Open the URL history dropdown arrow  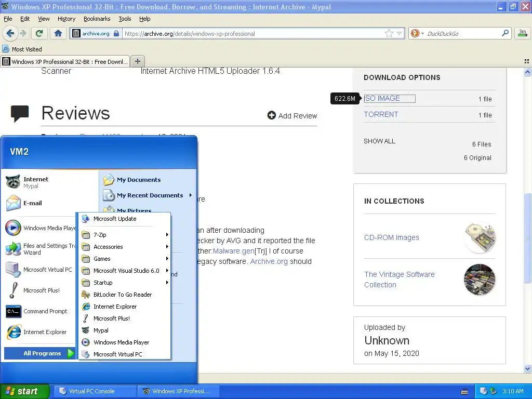pos(400,33)
